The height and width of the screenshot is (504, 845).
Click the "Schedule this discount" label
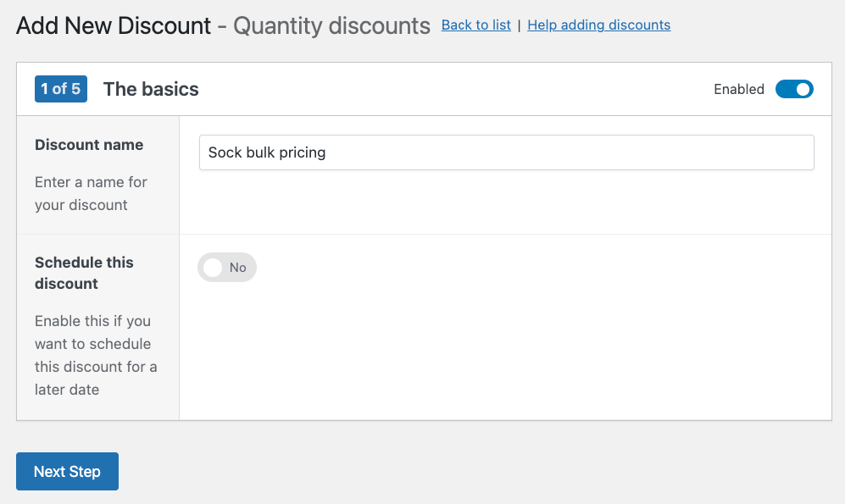coord(84,273)
